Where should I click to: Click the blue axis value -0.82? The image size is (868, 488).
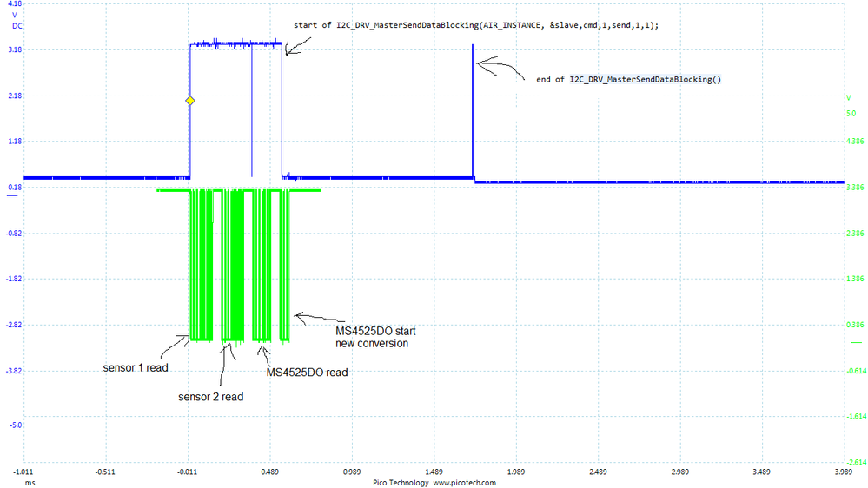point(14,234)
